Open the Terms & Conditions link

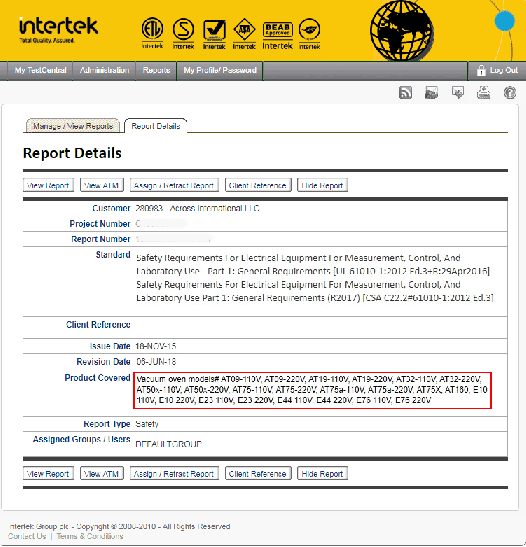point(90,536)
